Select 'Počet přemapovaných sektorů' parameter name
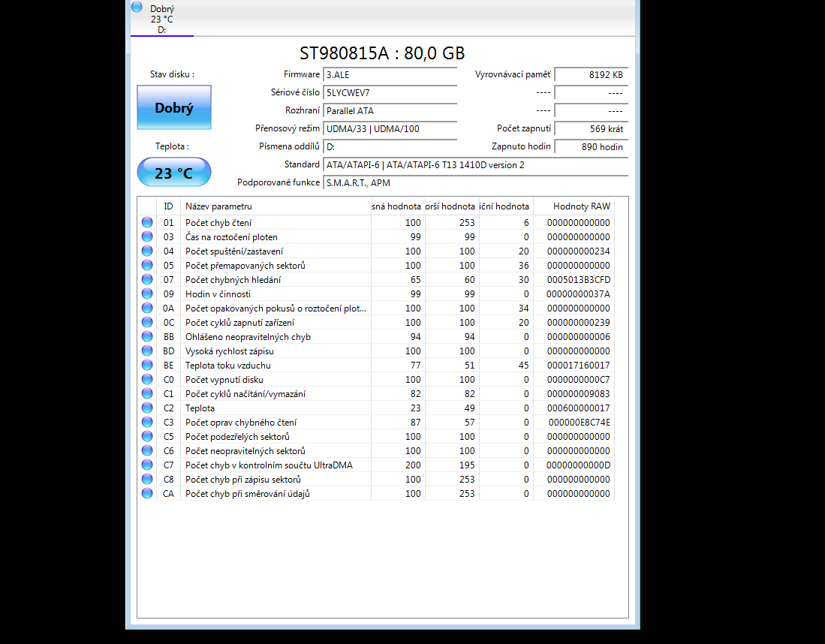The height and width of the screenshot is (644, 825). [245, 265]
